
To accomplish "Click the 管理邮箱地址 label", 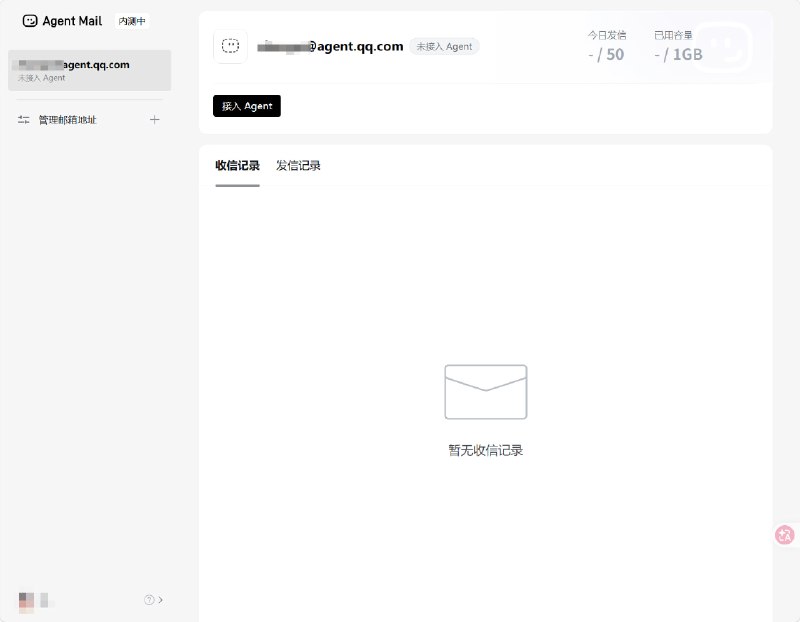I will (x=67, y=120).
